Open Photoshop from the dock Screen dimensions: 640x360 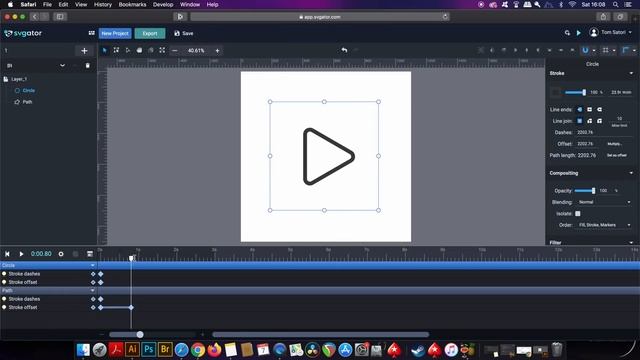pos(149,349)
